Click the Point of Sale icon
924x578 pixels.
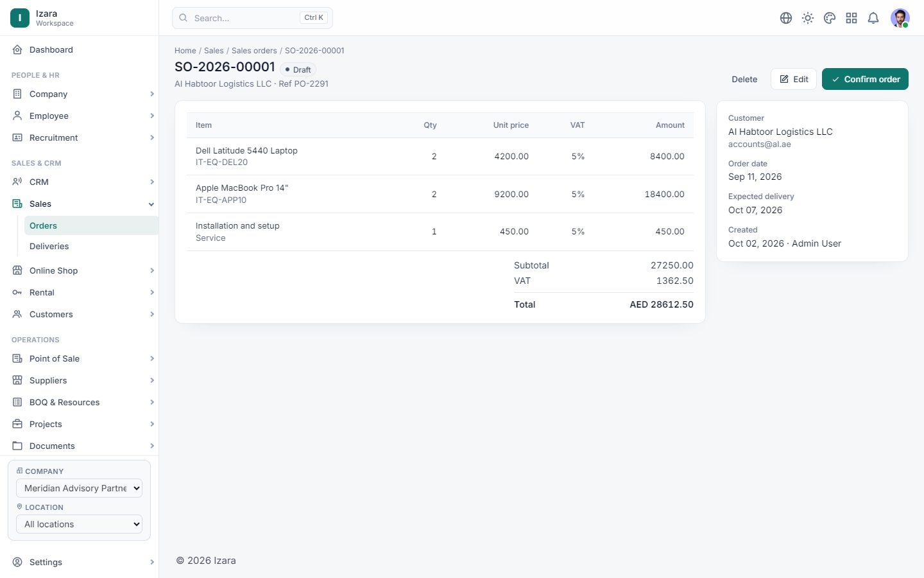point(17,358)
